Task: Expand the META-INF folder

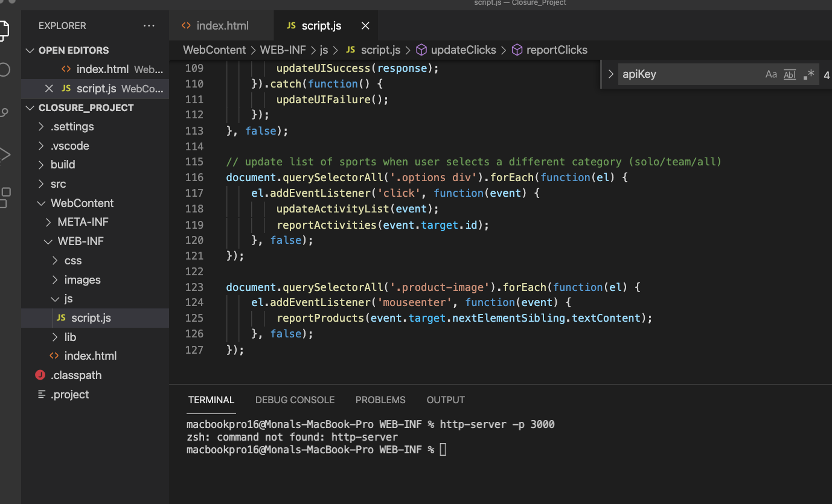Action: click(48, 222)
